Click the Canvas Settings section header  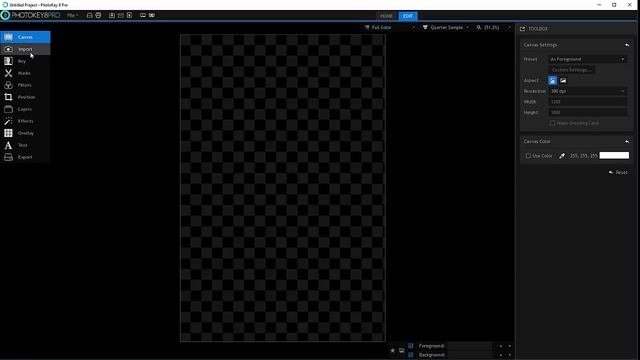click(x=576, y=45)
